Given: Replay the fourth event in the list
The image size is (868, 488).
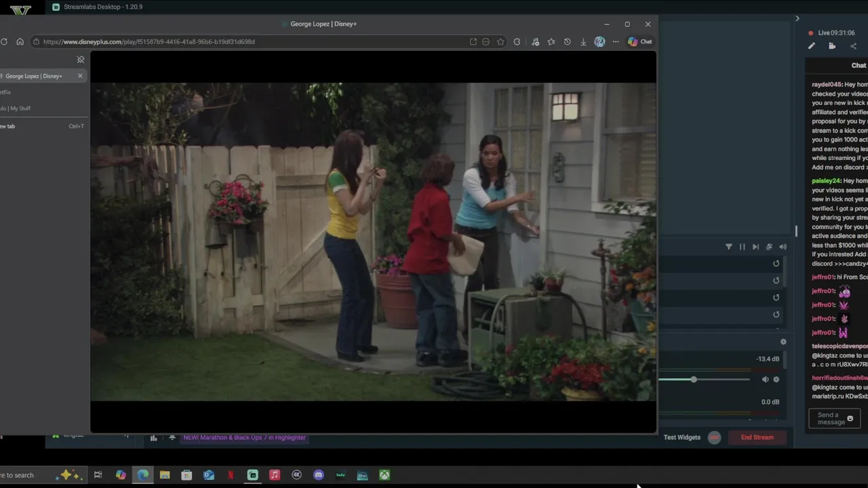Looking at the screenshot, I should 776,314.
